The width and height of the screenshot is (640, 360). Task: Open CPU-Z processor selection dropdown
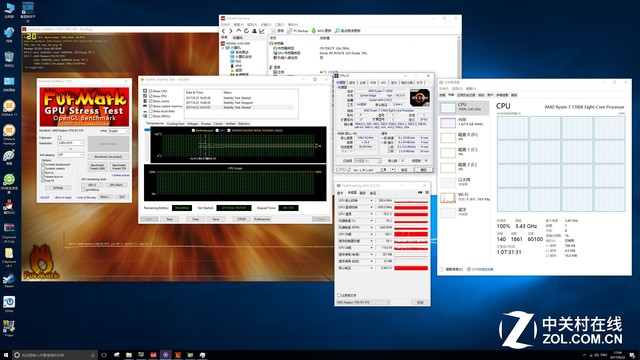coord(367,161)
